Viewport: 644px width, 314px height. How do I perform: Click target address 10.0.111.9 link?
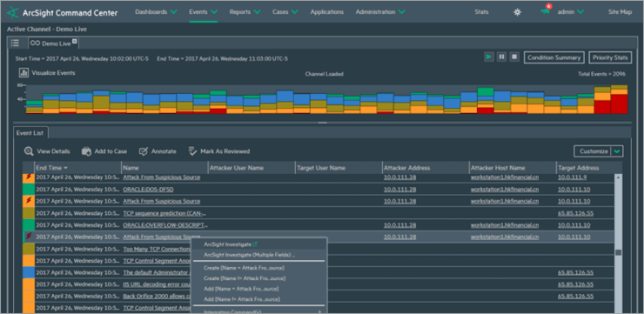click(x=572, y=177)
